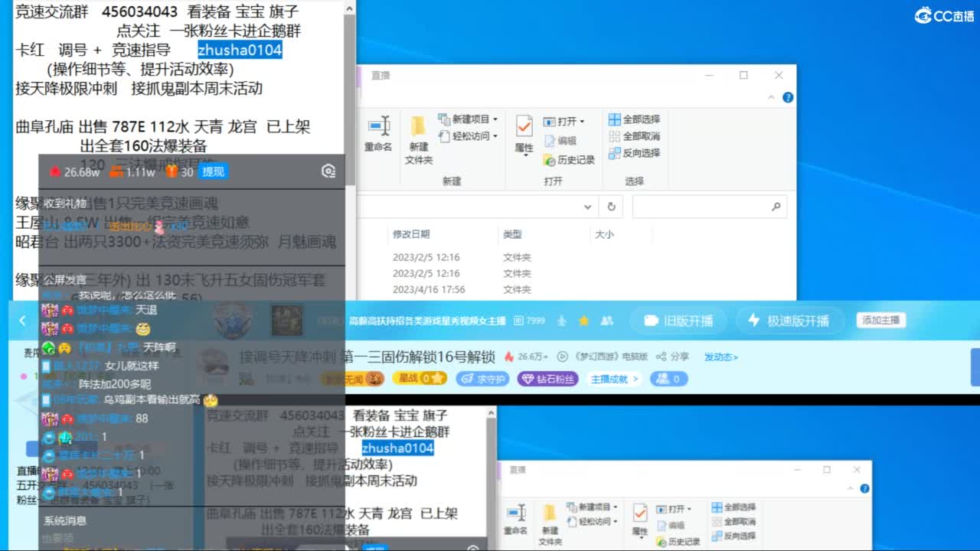
Task: Click the CC直播 logo in the top-right corner
Action: pyautogui.click(x=944, y=15)
